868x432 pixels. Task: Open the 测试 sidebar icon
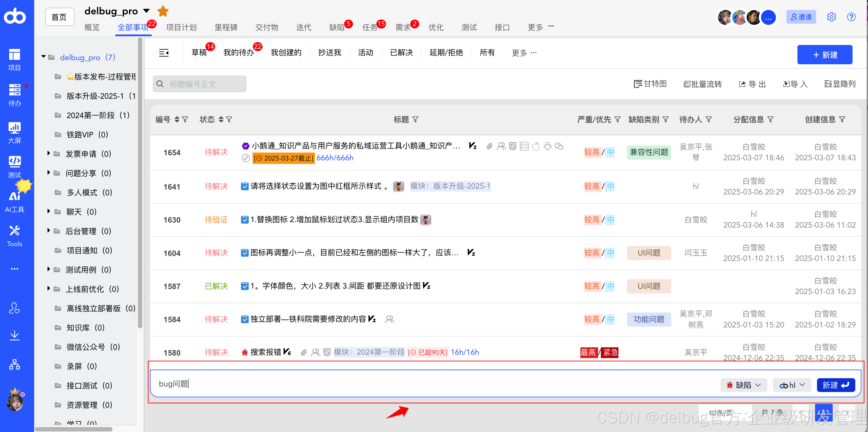(x=15, y=167)
